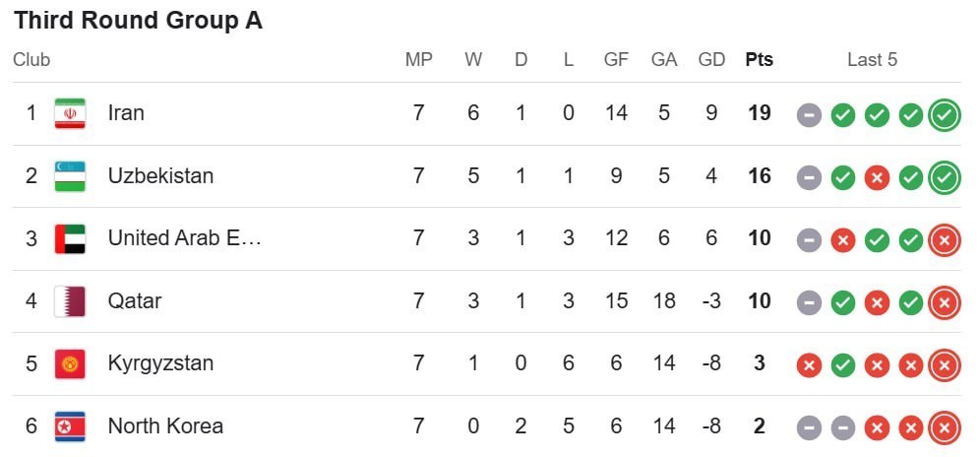This screenshot has width=980, height=457.
Task: Click Iran's latest circled win icon
Action: (x=944, y=115)
